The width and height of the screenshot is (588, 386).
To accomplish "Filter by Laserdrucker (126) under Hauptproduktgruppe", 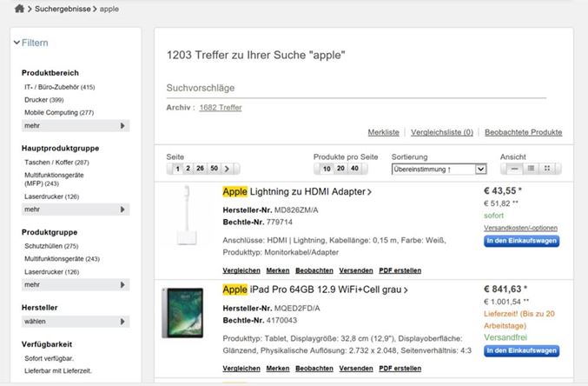I will point(52,196).
